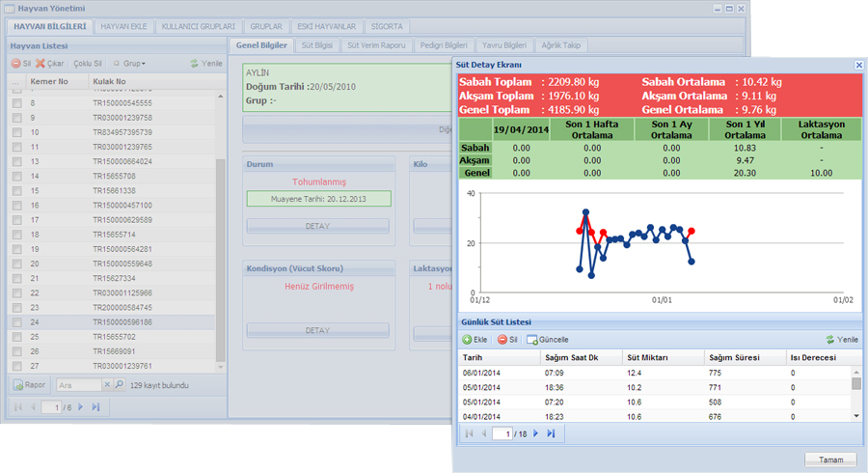Screen dimensions: 868x473
Task: Sort by Kemer No column header
Action: (57, 81)
